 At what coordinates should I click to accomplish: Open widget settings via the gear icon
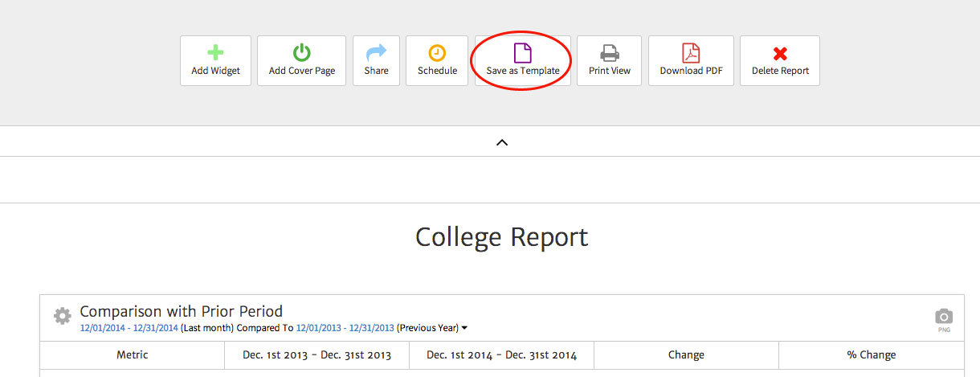63,316
